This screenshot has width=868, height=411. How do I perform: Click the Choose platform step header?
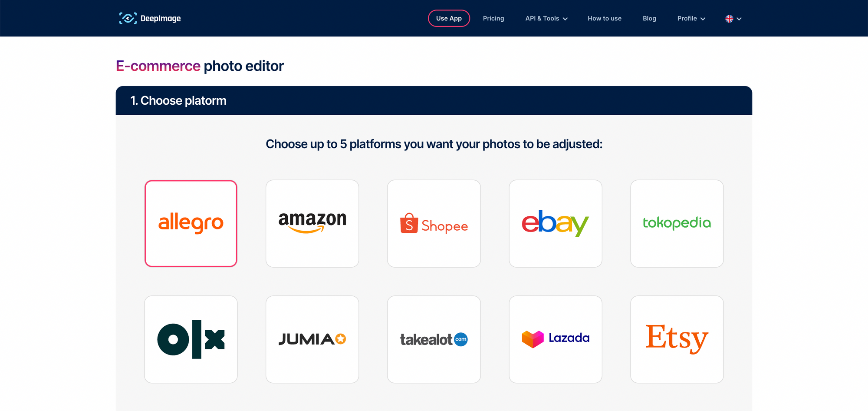(434, 100)
